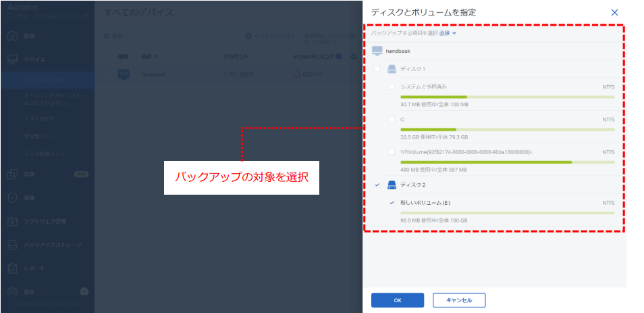Image resolution: width=644 pixels, height=313 pixels.
Task: Open デバイス section via its sidebar icon
Action: pyautogui.click(x=12, y=59)
